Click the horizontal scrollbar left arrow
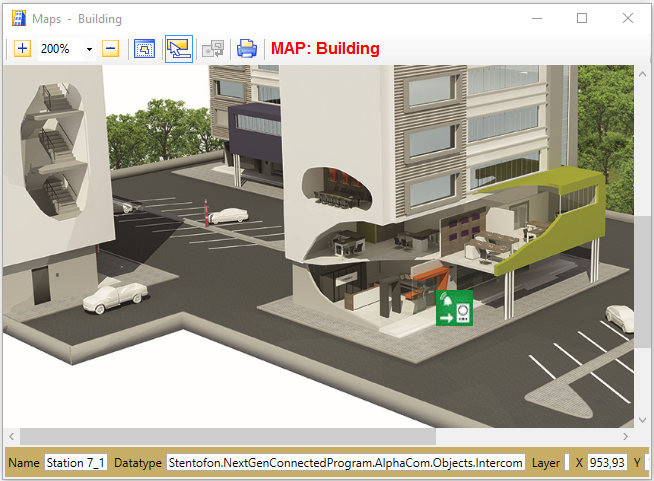This screenshot has height=481, width=654. [11, 437]
